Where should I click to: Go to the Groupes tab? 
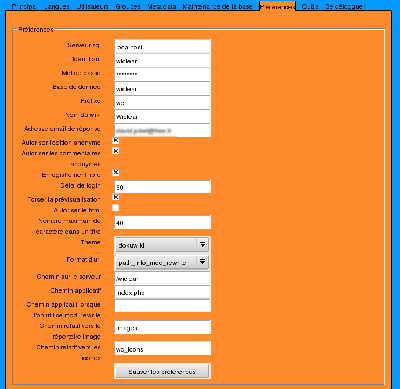(128, 6)
